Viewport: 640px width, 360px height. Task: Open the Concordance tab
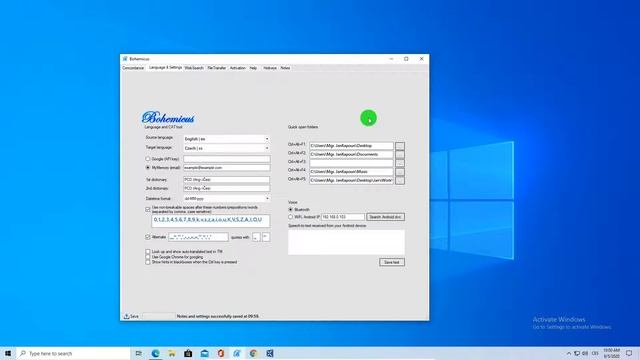pyautogui.click(x=133, y=68)
